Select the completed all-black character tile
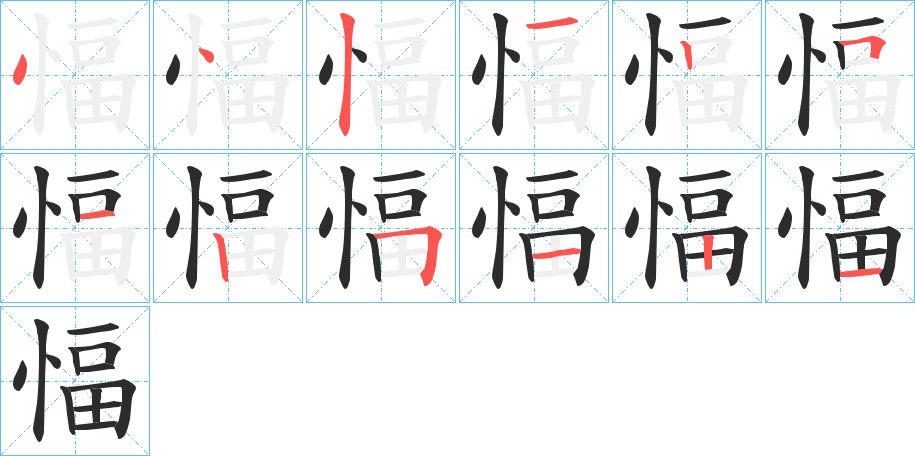 pyautogui.click(x=75, y=381)
